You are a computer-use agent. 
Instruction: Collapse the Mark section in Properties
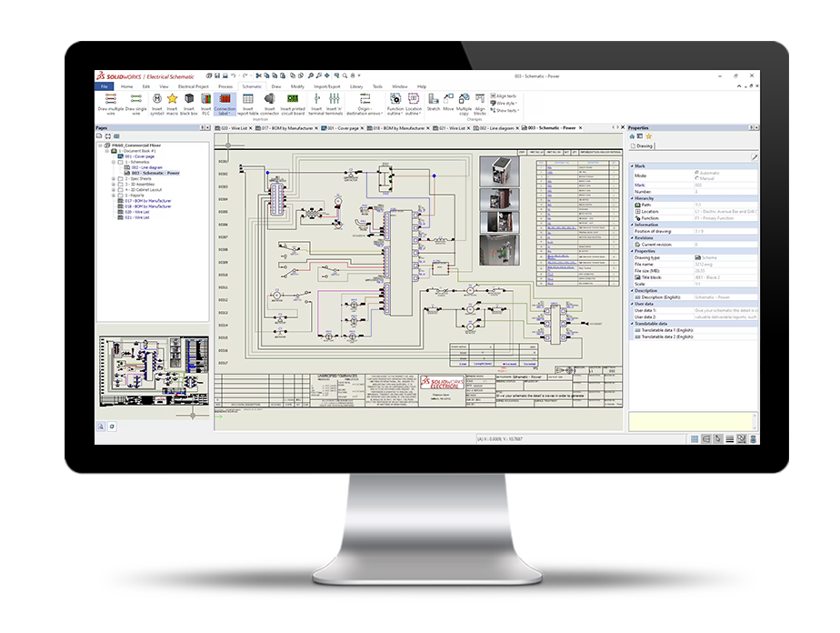click(632, 166)
